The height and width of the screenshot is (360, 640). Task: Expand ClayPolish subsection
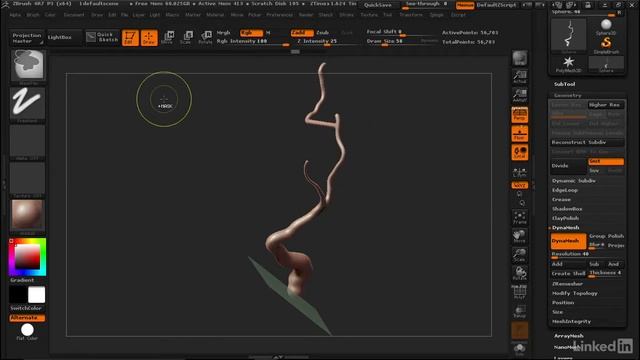click(565, 218)
